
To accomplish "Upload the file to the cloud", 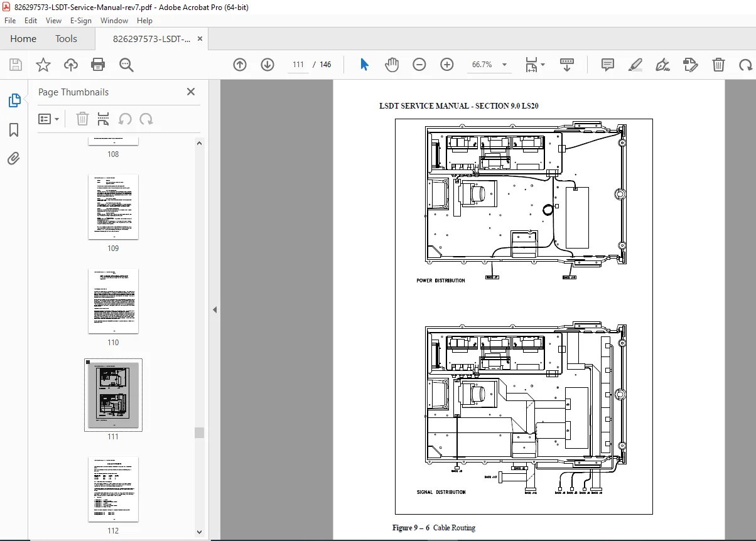I will click(71, 65).
